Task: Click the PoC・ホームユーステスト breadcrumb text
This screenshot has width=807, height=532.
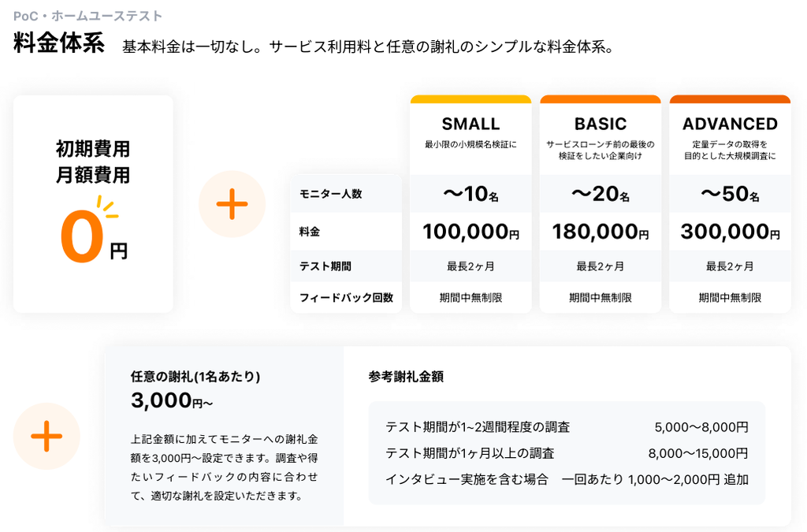Action: tap(88, 16)
